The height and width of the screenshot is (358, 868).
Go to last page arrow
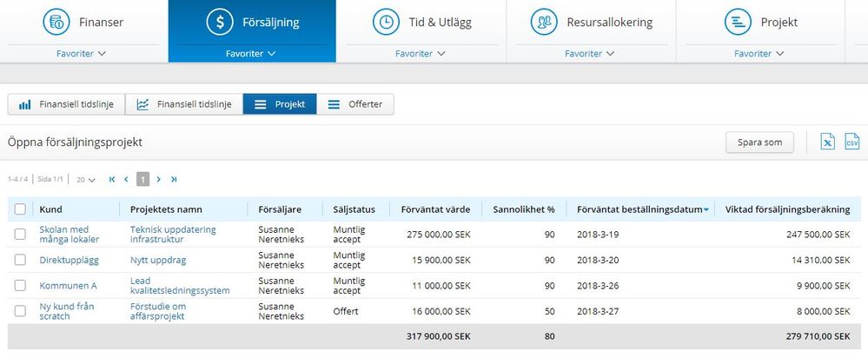(x=174, y=179)
